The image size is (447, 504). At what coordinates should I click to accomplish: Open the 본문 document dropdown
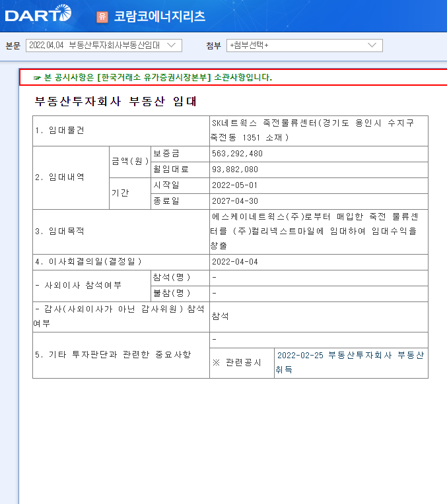click(104, 46)
